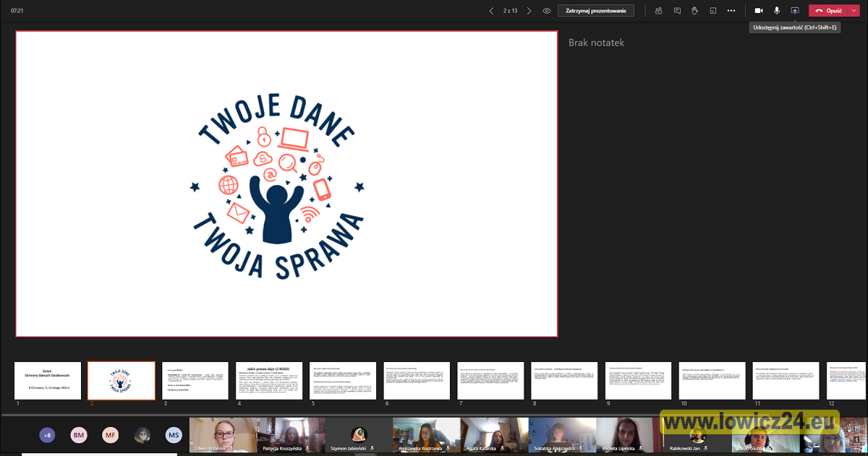The width and height of the screenshot is (868, 456).
Task: Click the Twoje Dane Twoja Sprawa slide
Action: point(286,184)
